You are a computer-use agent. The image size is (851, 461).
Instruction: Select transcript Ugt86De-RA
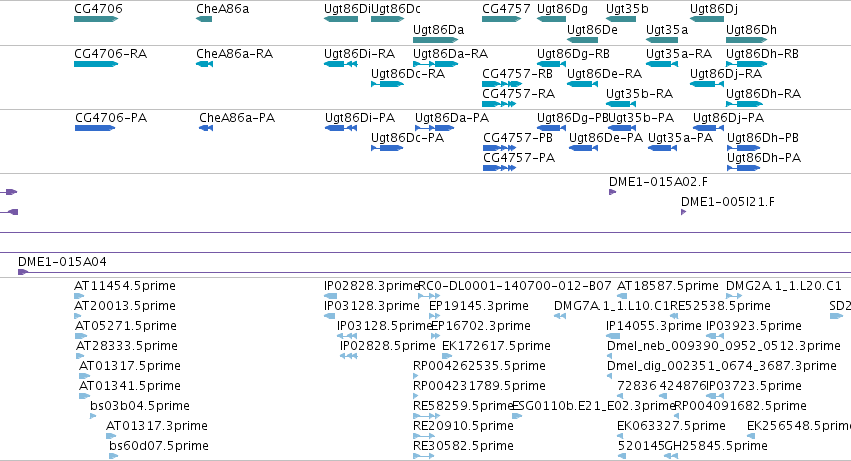pyautogui.click(x=582, y=84)
